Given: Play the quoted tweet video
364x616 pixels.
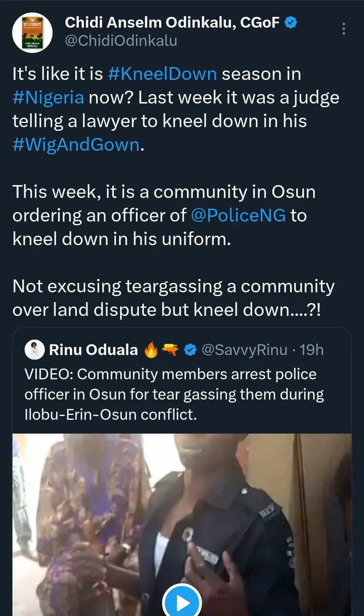Looking at the screenshot, I should [x=182, y=603].
